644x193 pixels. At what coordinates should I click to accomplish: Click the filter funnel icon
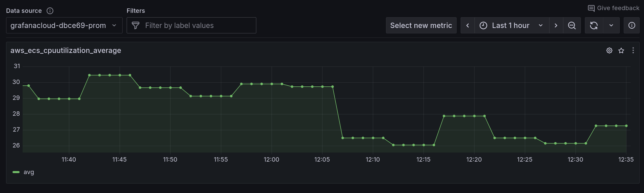pyautogui.click(x=135, y=26)
